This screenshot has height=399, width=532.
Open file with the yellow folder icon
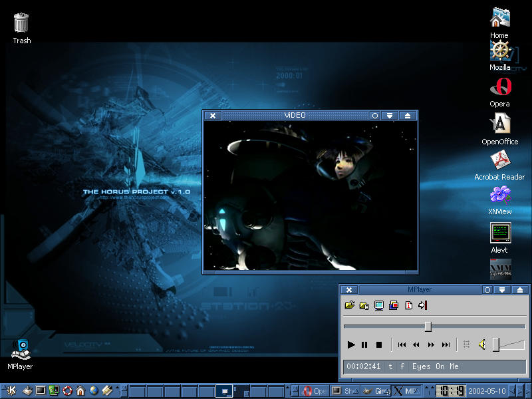coord(350,305)
